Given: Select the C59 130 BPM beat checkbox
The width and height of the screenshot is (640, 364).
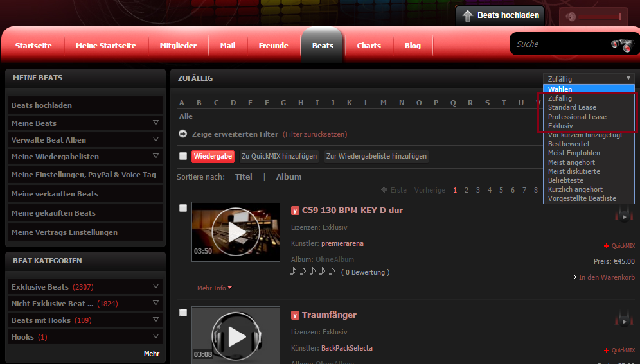Looking at the screenshot, I should click(x=183, y=208).
